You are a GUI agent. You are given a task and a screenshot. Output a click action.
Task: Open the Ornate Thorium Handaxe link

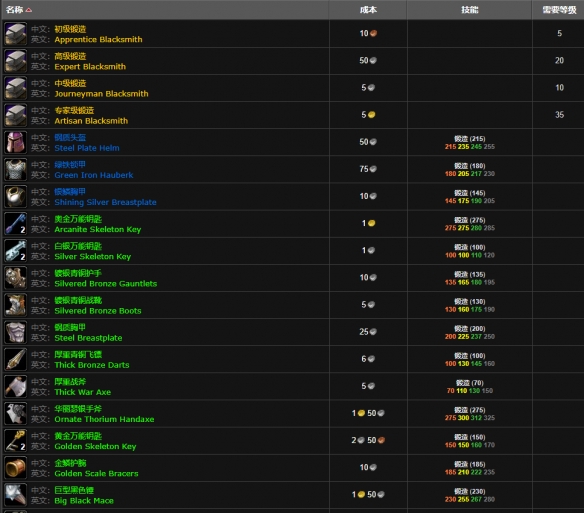(104, 419)
